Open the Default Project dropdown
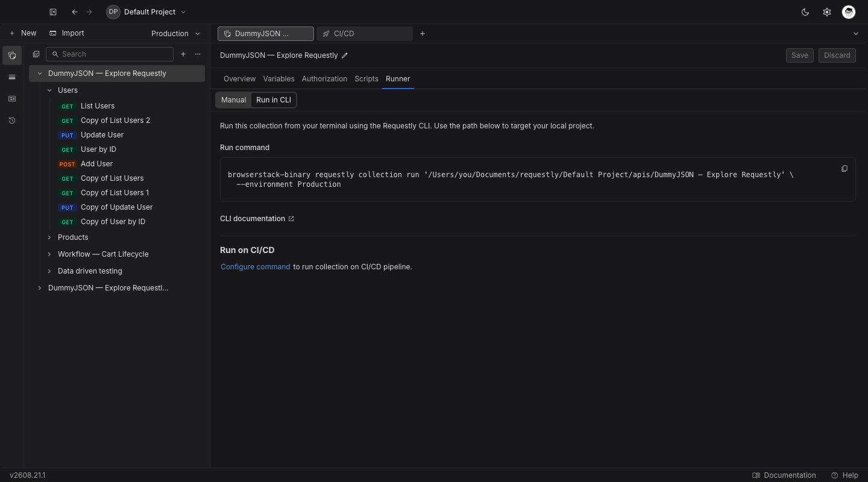 (x=146, y=12)
